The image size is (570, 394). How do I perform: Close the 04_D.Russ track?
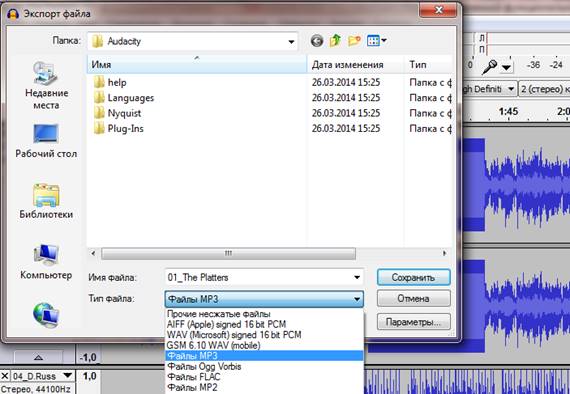pos(5,376)
